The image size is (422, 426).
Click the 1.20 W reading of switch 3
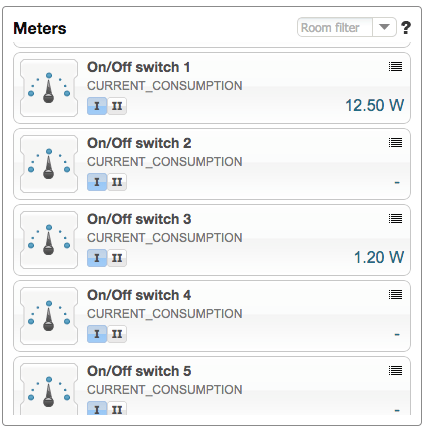pos(379,257)
